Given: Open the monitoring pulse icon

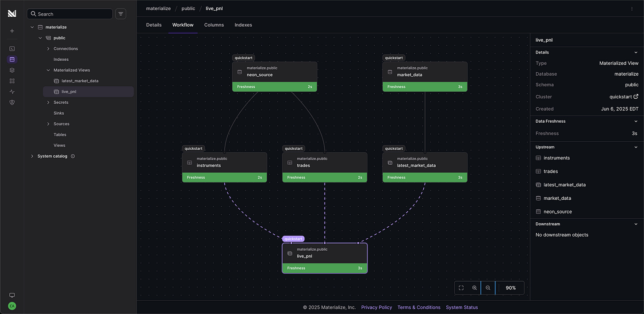Looking at the screenshot, I should point(12,92).
